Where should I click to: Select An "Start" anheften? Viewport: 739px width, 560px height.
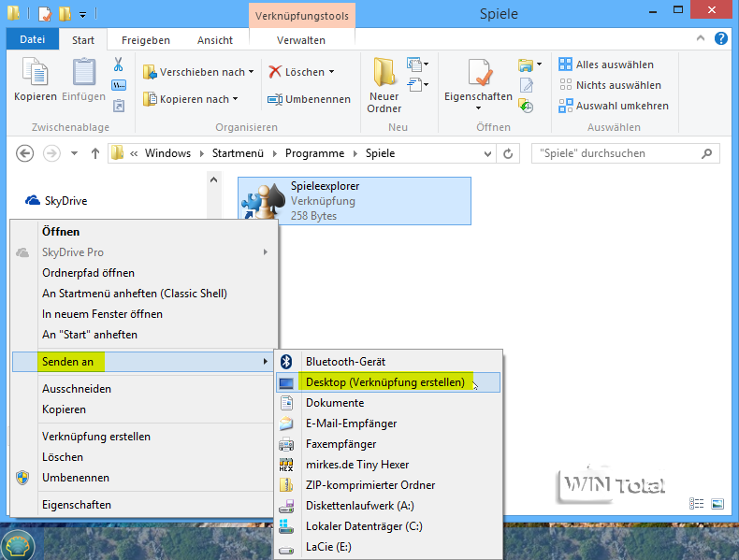point(144,335)
